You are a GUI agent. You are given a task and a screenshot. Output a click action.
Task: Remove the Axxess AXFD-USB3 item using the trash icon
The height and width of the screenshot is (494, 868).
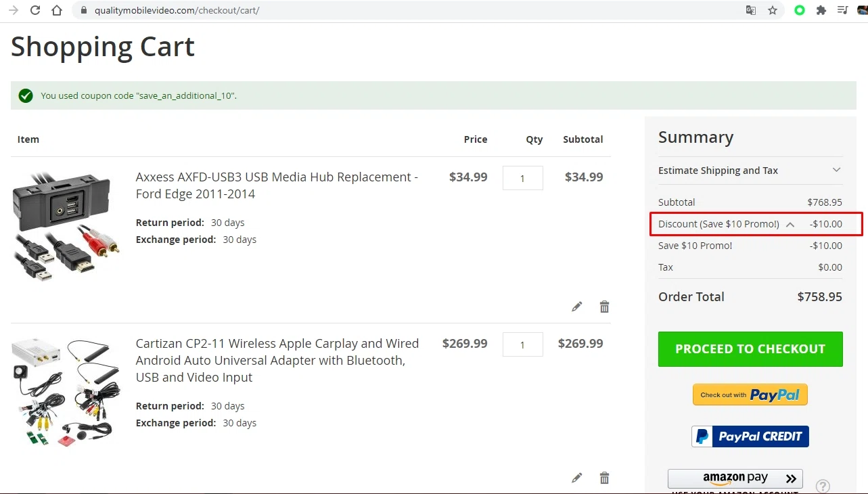605,307
